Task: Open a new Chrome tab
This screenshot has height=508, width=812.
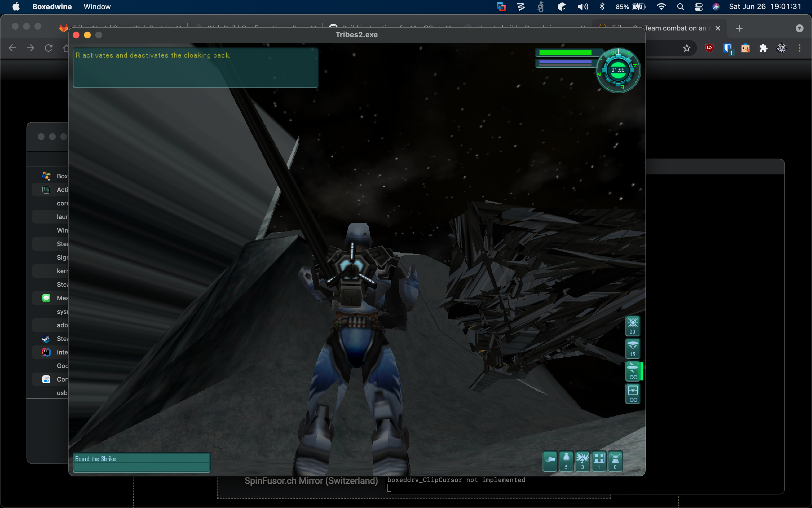Action: pos(739,28)
